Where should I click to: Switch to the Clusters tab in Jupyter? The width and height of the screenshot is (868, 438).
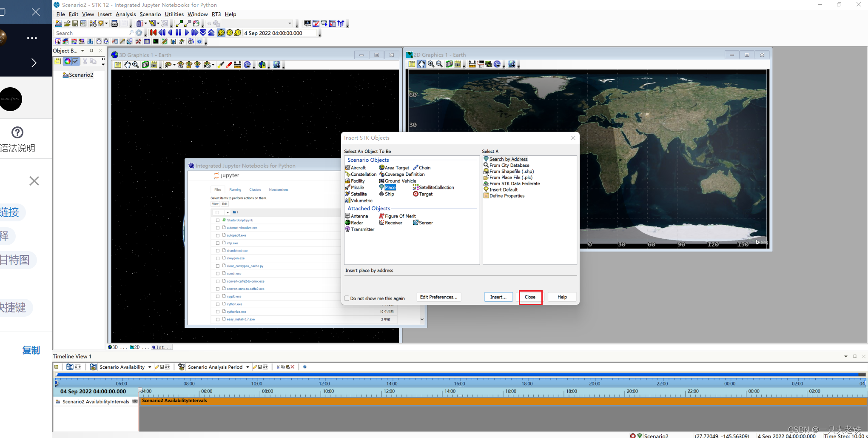point(255,189)
